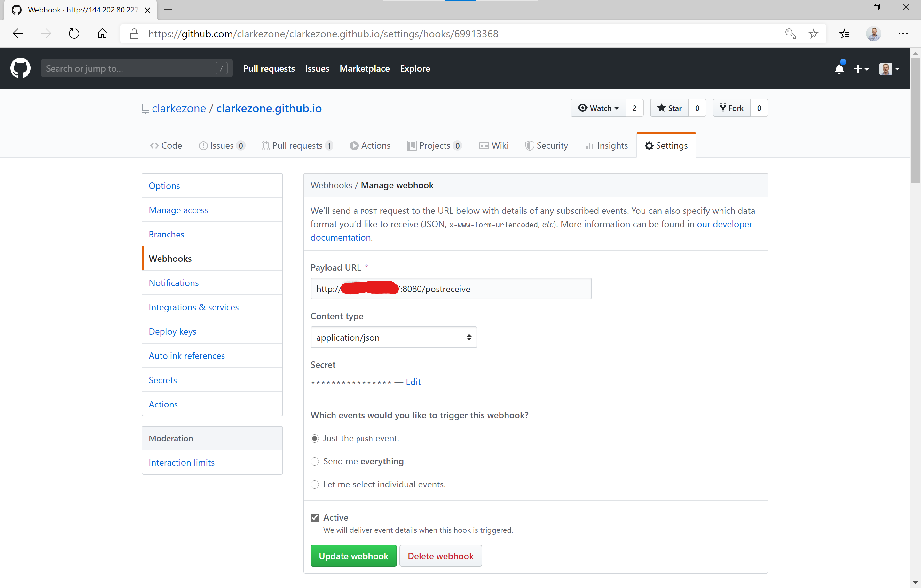Uncheck the Active checkbox
The height and width of the screenshot is (588, 921).
tap(314, 517)
